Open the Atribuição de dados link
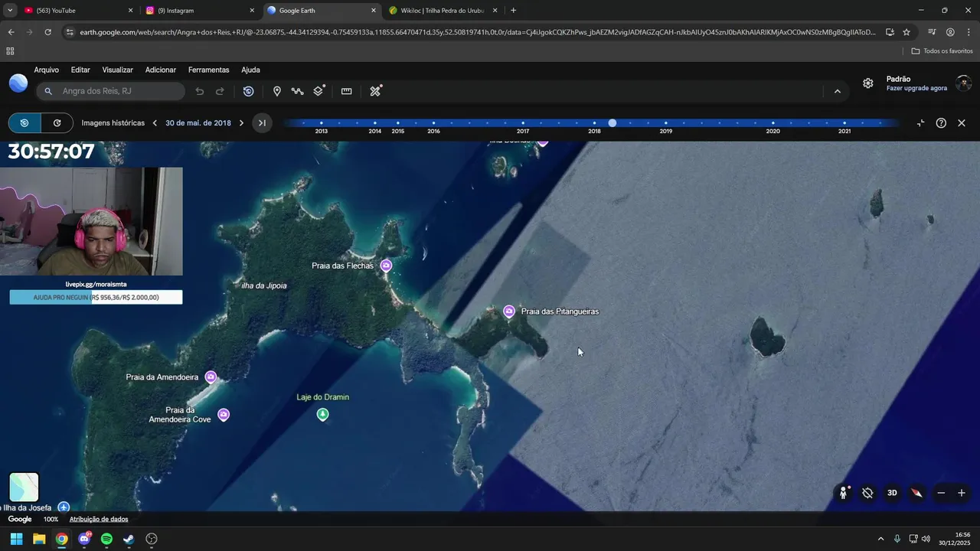 coord(99,519)
